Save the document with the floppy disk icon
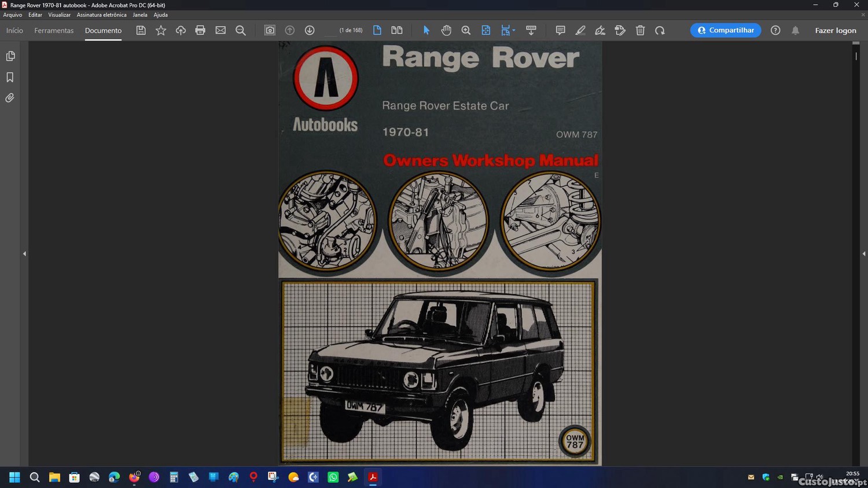This screenshot has height=488, width=868. pyautogui.click(x=141, y=30)
